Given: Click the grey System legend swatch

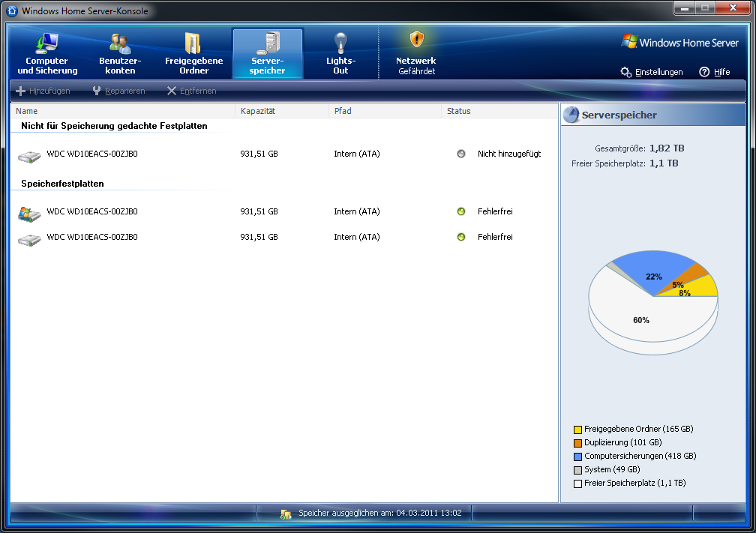Looking at the screenshot, I should 577,470.
